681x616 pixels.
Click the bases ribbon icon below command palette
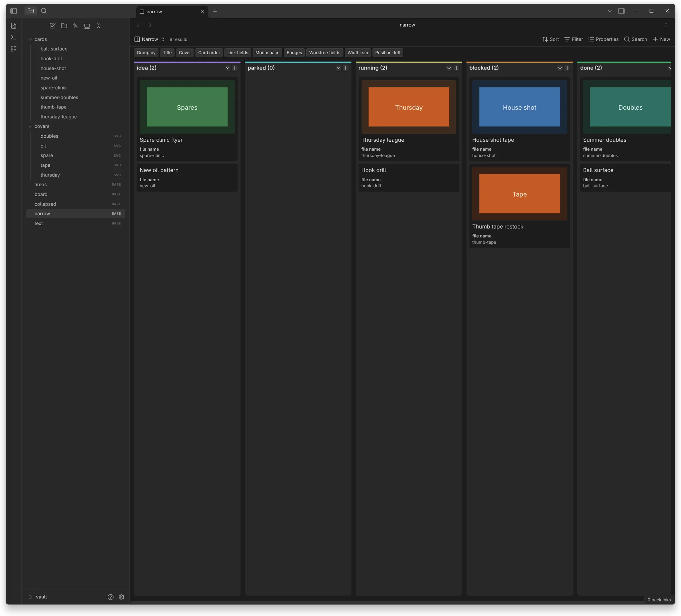[14, 49]
